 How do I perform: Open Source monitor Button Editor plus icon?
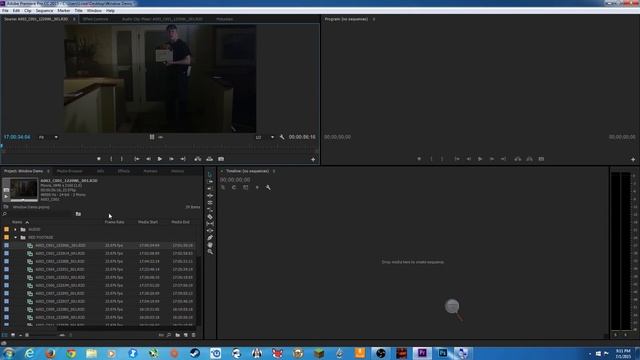click(x=313, y=160)
